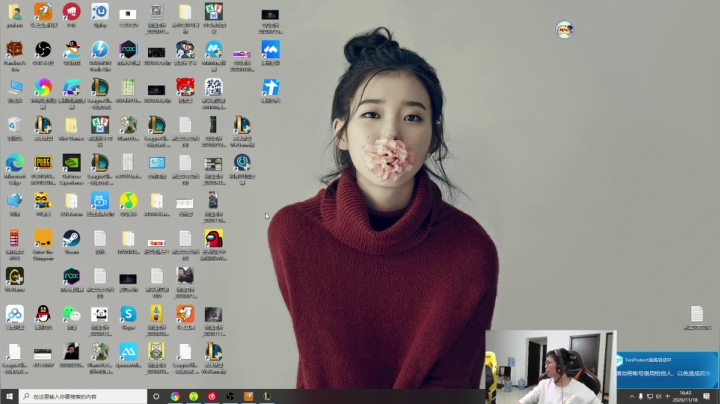Image resolution: width=720 pixels, height=404 pixels.
Task: Click the blue TenProtect notification popup
Action: point(667,370)
